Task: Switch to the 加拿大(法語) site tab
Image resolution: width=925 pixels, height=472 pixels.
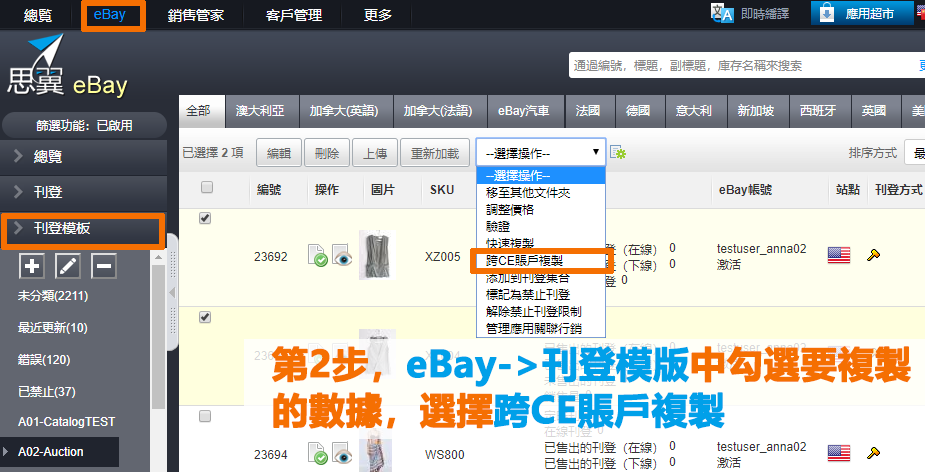Action: (438, 110)
